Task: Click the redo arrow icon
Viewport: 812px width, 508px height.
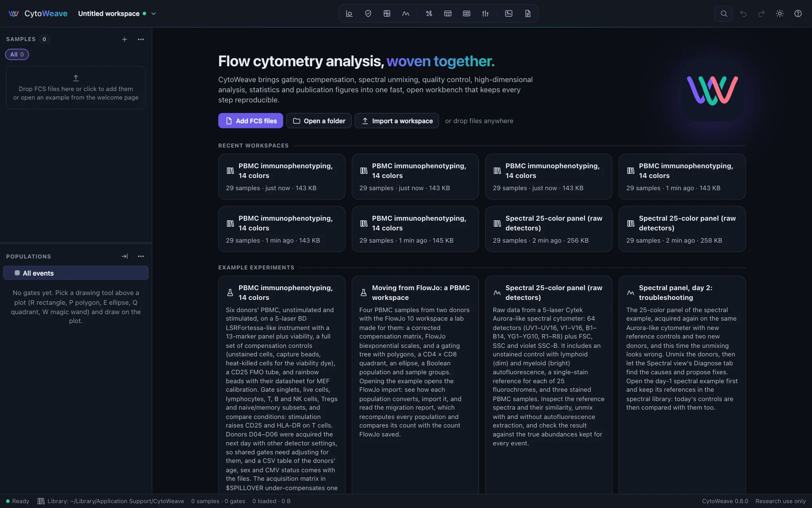Action: [761, 13]
